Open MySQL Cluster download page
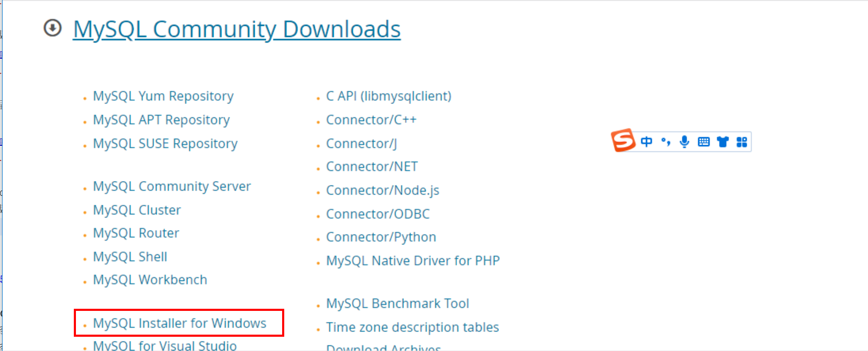Screen dimensions: 868x351 137,210
